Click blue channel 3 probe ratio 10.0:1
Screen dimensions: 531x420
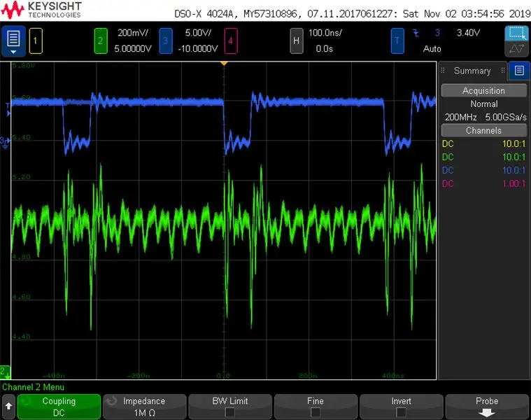514,170
